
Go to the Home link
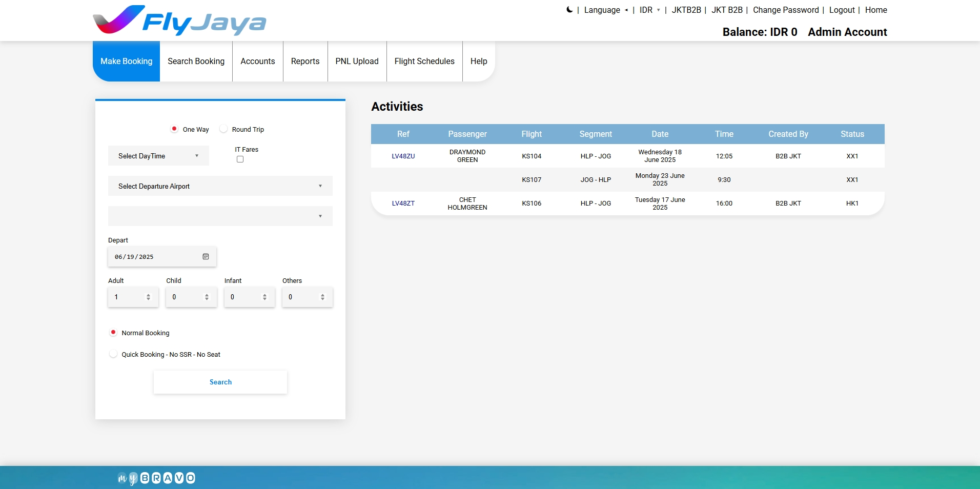(876, 10)
